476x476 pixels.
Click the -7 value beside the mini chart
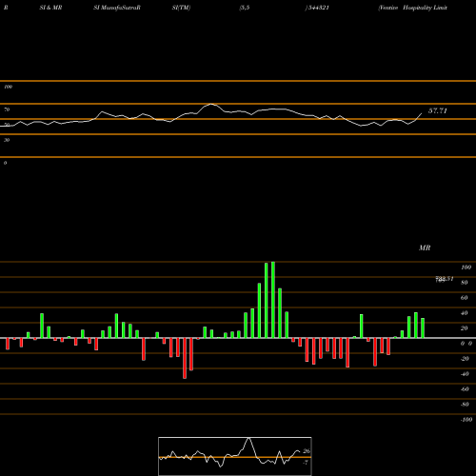[306, 463]
